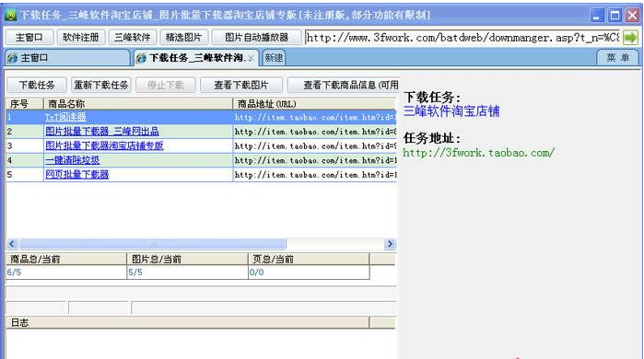
Task: Click the 三峰软件 toolbar button
Action: click(x=133, y=38)
